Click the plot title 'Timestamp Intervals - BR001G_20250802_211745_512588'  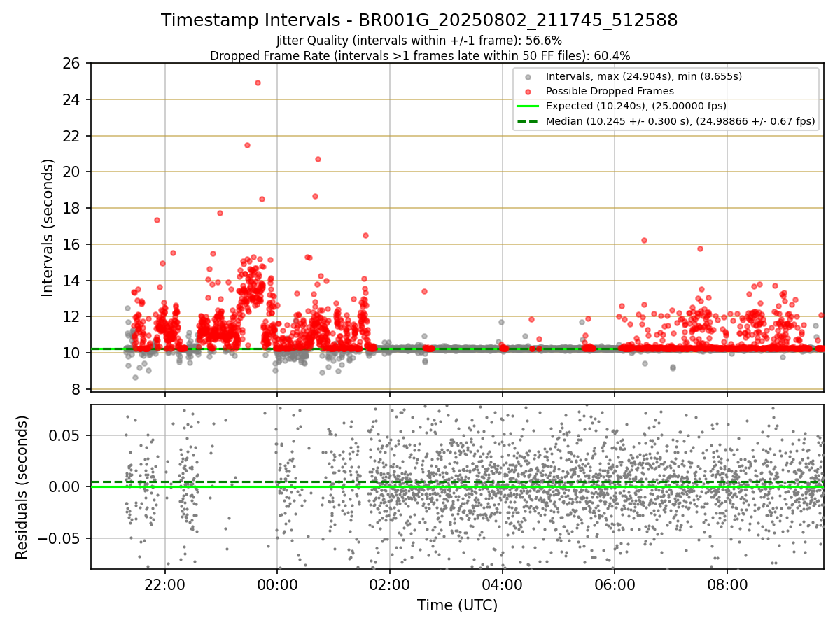click(x=419, y=20)
